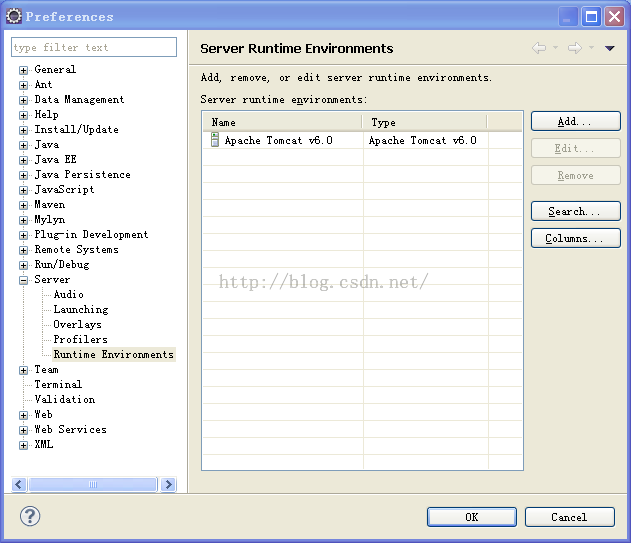Open the Audio preferences page

(68, 295)
